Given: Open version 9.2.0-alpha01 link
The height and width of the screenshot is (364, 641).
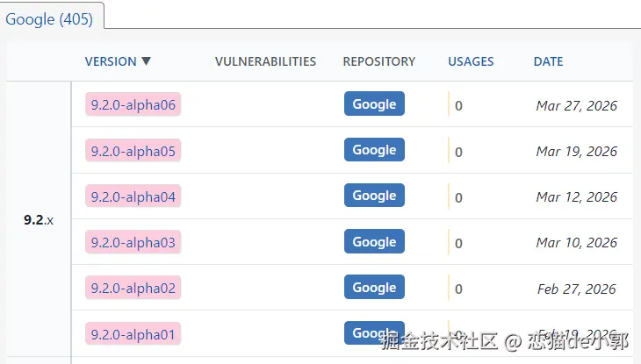Looking at the screenshot, I should (133, 333).
